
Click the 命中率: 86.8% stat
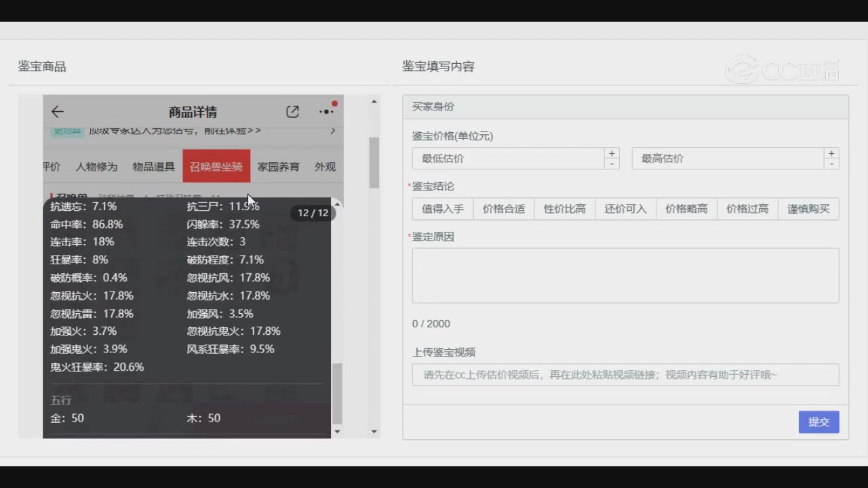point(87,224)
